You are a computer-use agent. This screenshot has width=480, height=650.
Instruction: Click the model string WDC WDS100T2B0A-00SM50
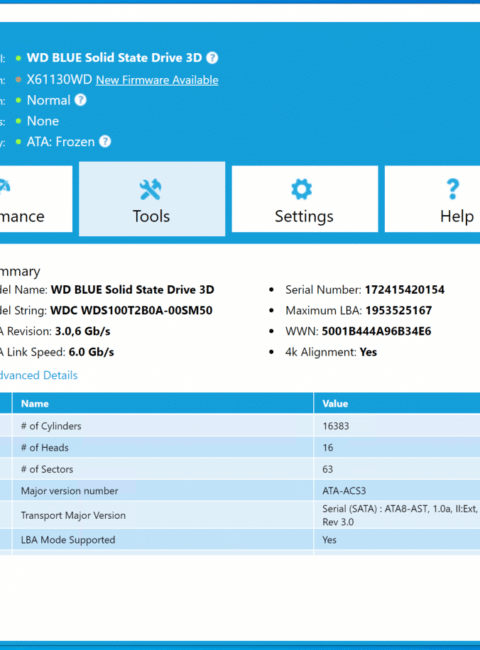(131, 310)
